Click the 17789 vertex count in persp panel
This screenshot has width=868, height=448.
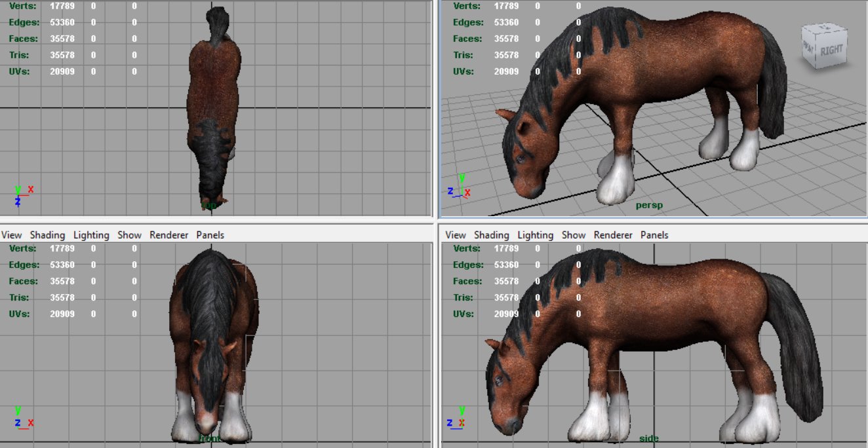[506, 6]
